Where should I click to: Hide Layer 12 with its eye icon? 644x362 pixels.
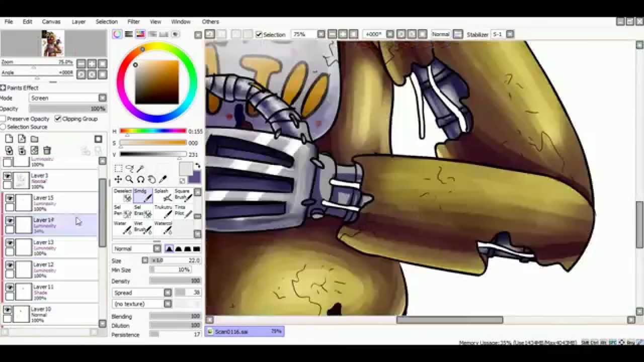[x=10, y=264]
